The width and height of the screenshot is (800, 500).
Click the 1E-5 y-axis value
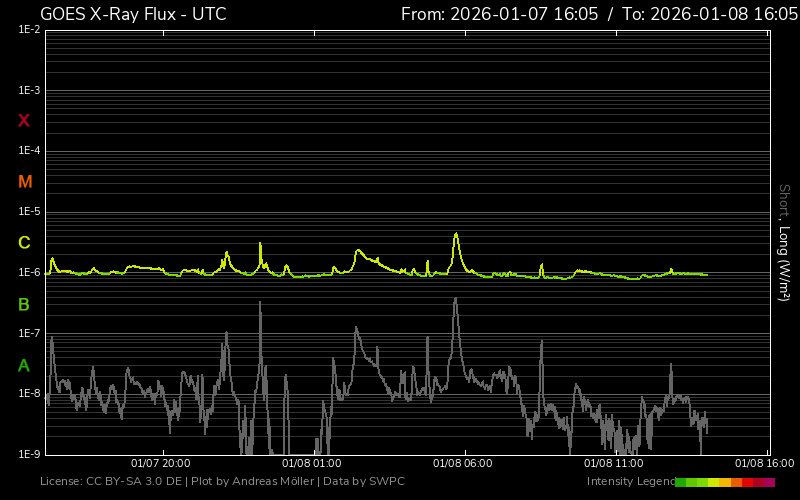tap(29, 212)
